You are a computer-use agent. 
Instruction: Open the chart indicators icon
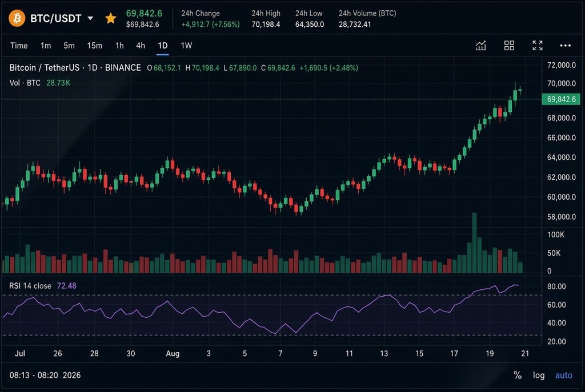[480, 46]
